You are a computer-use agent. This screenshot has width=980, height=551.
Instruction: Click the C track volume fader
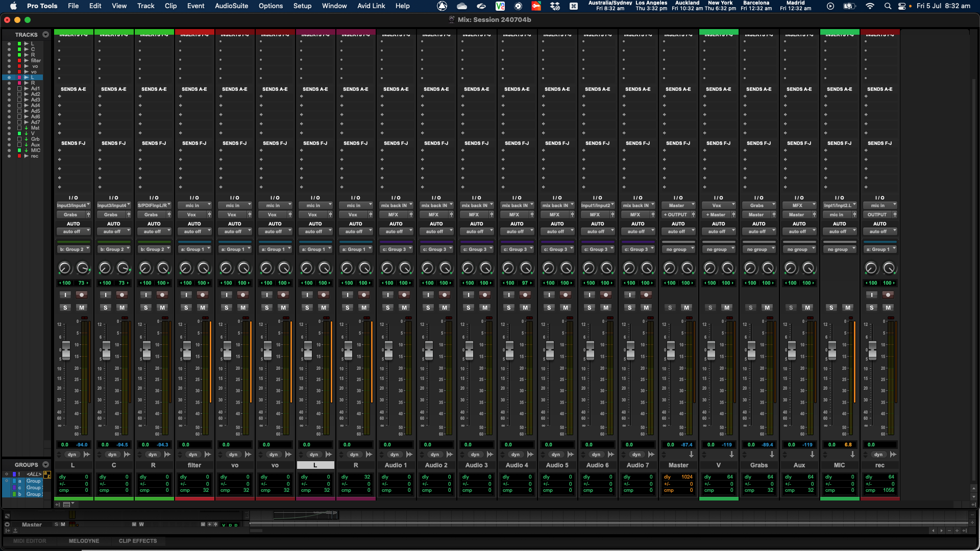[x=106, y=350]
